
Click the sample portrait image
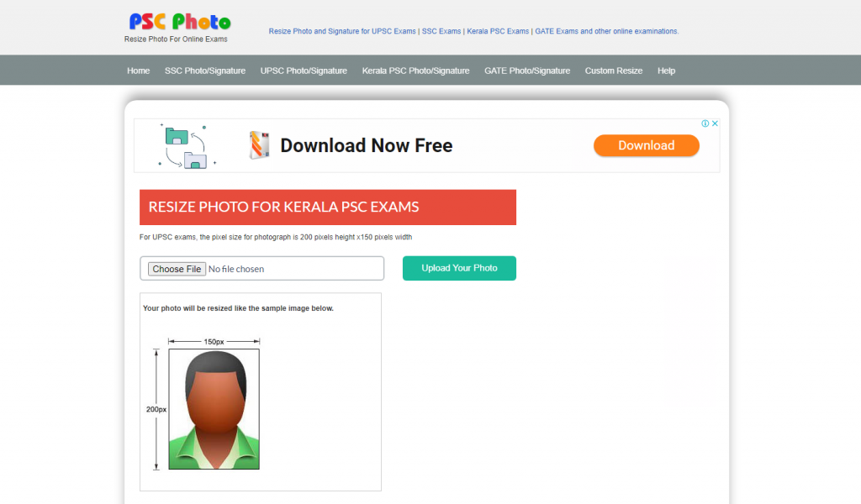214,409
